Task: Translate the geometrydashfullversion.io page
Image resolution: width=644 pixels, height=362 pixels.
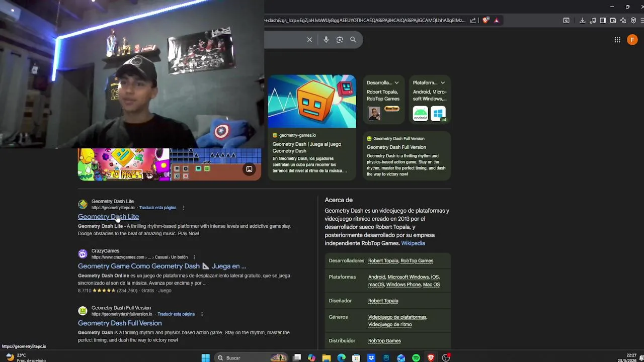Action: tap(176, 314)
